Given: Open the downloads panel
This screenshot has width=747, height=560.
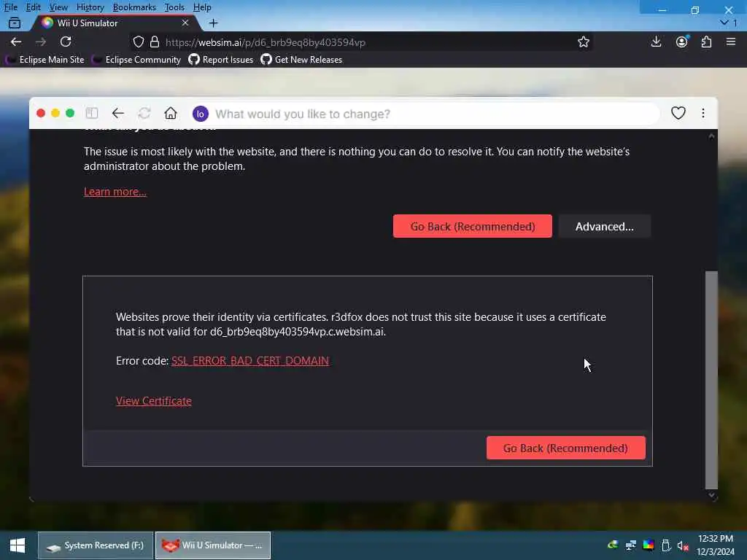Looking at the screenshot, I should coord(656,42).
